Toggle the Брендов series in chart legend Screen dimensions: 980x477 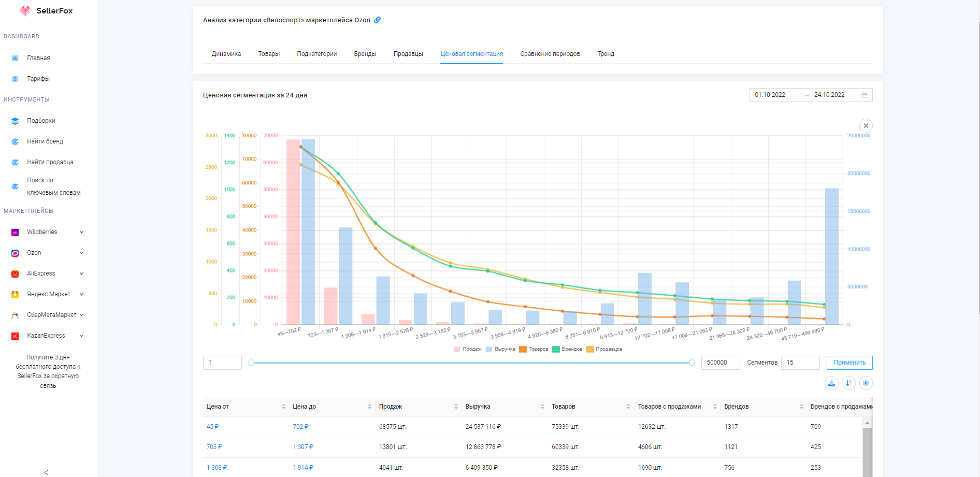coord(567,349)
